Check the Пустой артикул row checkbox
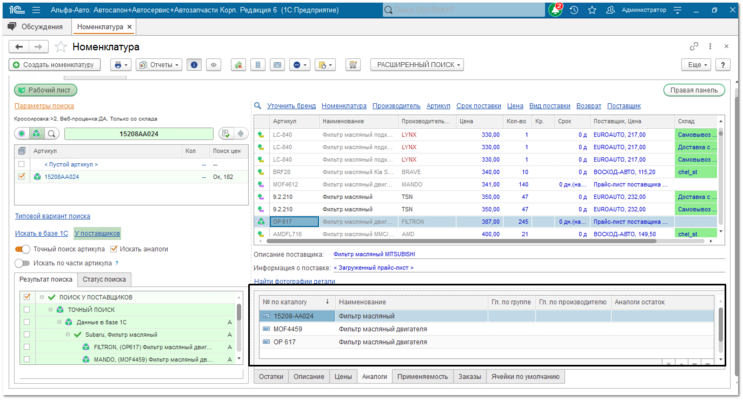 (21, 164)
